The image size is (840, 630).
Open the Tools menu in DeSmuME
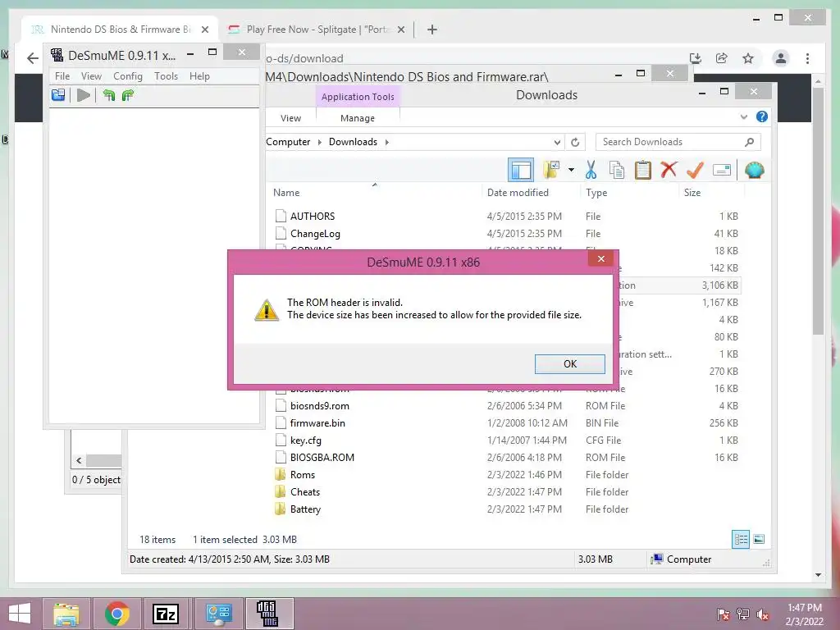tap(166, 76)
